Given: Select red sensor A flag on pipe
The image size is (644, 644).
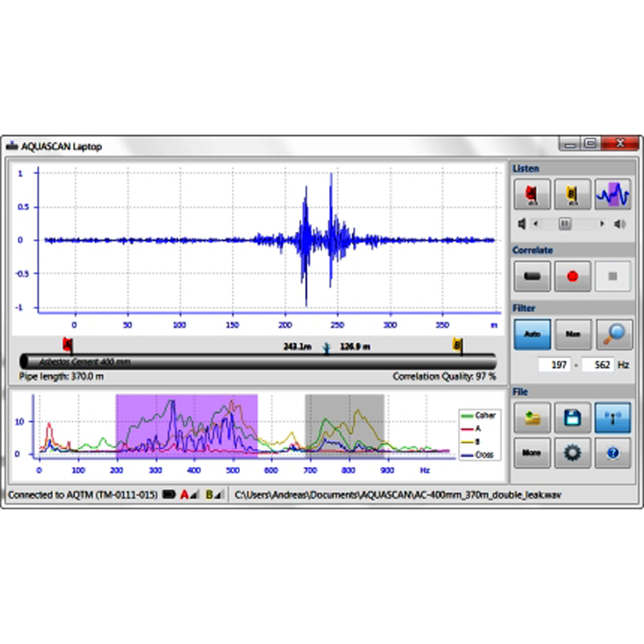Looking at the screenshot, I should click(68, 345).
